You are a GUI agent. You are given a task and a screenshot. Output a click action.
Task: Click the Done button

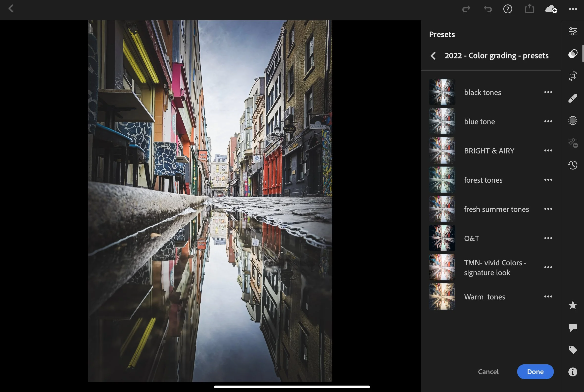point(535,372)
